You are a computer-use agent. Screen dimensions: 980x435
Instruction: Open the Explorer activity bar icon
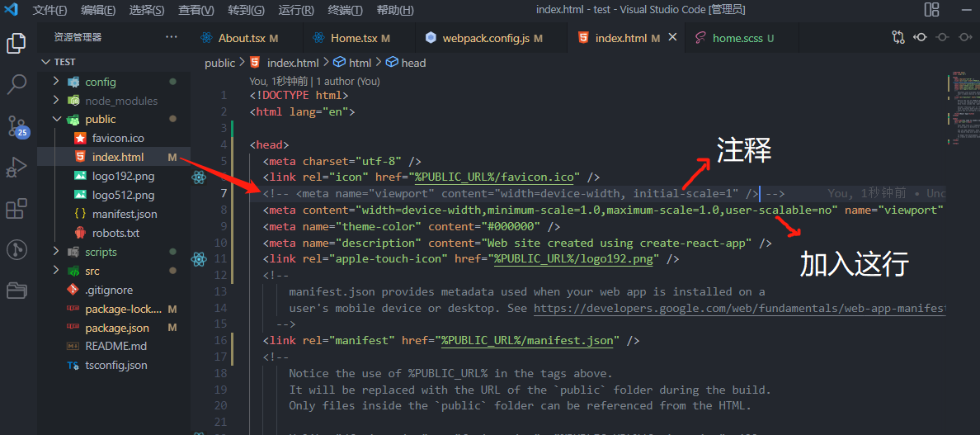[x=16, y=42]
